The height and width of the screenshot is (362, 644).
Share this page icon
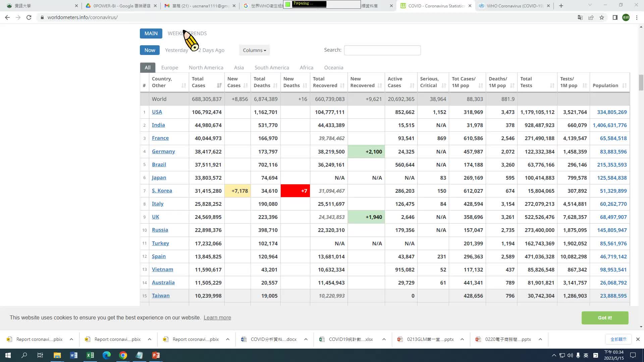[x=591, y=17]
